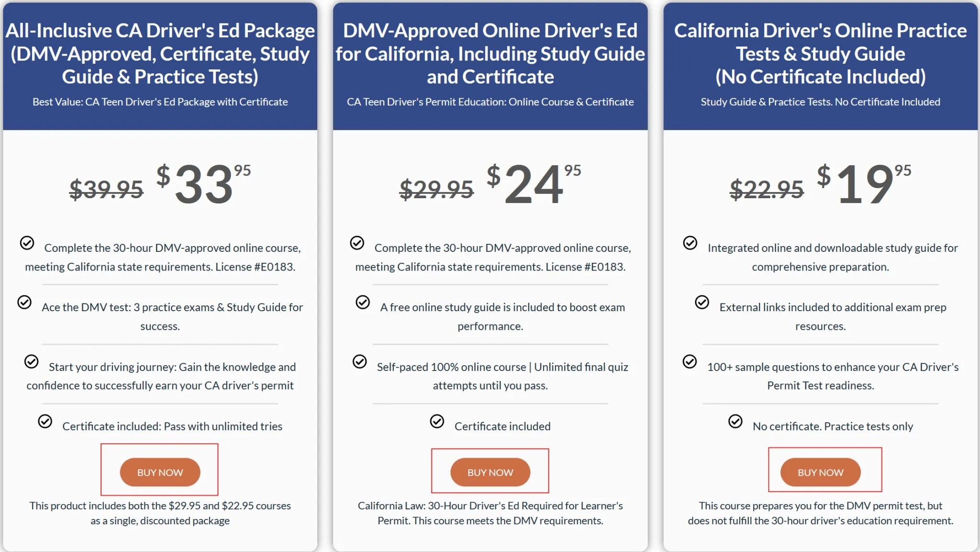Select the 'All-Inclusive CA Driver's Ed Package' title
The image size is (980, 552).
tap(160, 54)
